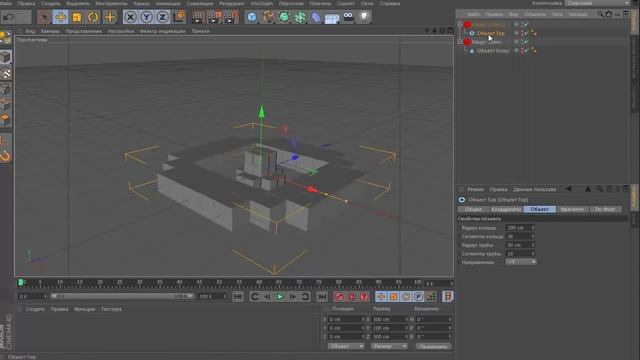Add a light object from the toolbar

coord(364,17)
